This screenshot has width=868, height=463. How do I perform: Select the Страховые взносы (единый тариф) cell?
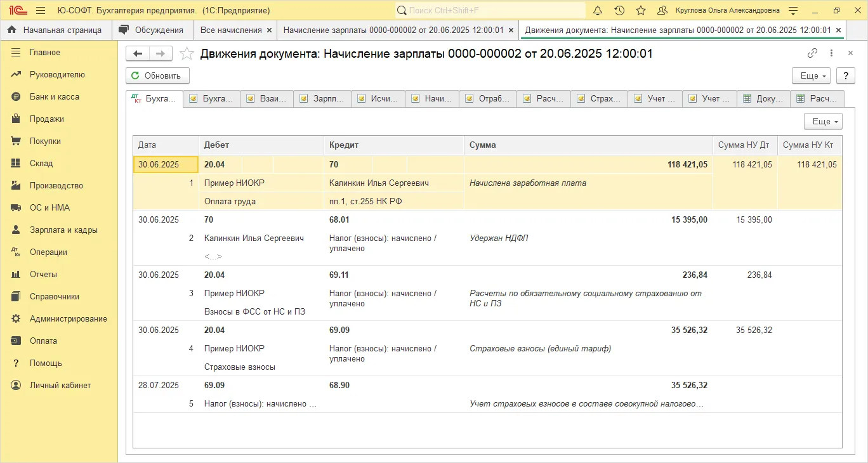click(588, 348)
